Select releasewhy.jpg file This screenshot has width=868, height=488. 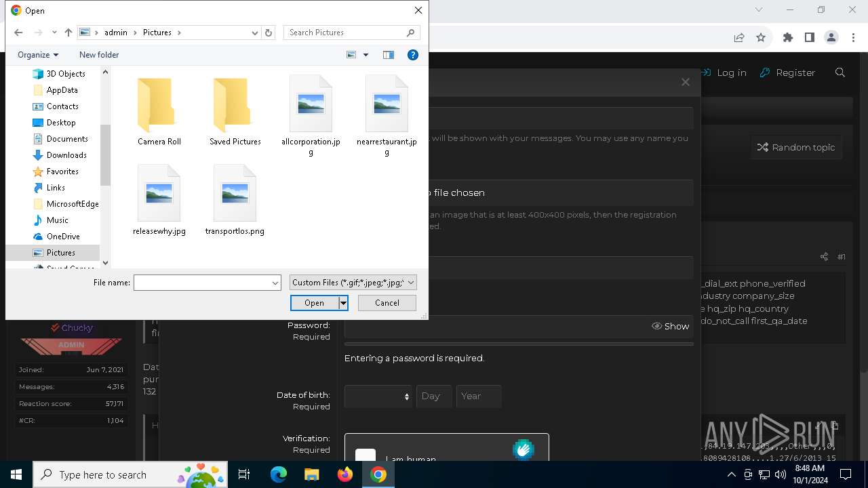(x=159, y=200)
